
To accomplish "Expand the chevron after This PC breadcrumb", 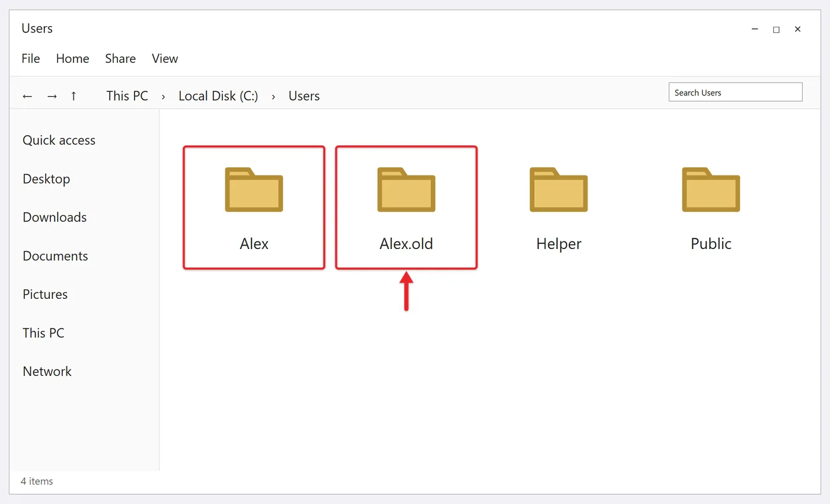I will pyautogui.click(x=164, y=97).
